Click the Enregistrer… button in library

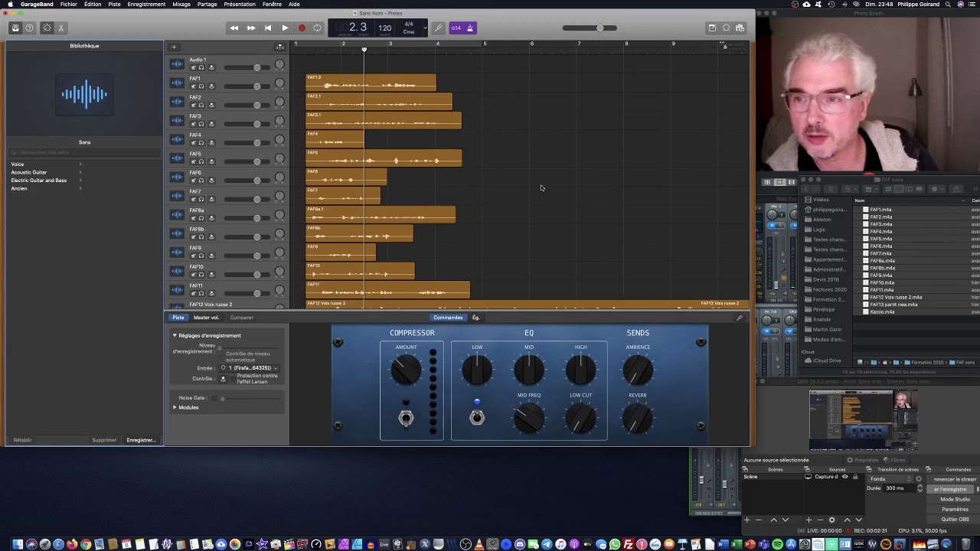tap(141, 440)
